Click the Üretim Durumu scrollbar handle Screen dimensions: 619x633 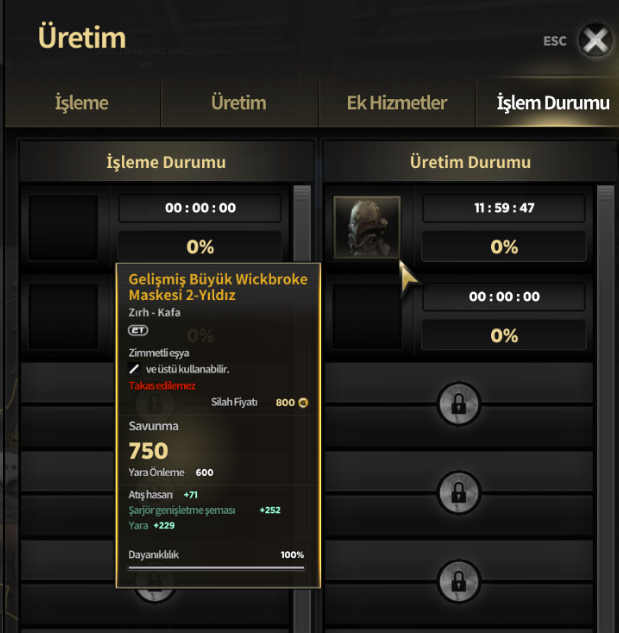[x=605, y=193]
